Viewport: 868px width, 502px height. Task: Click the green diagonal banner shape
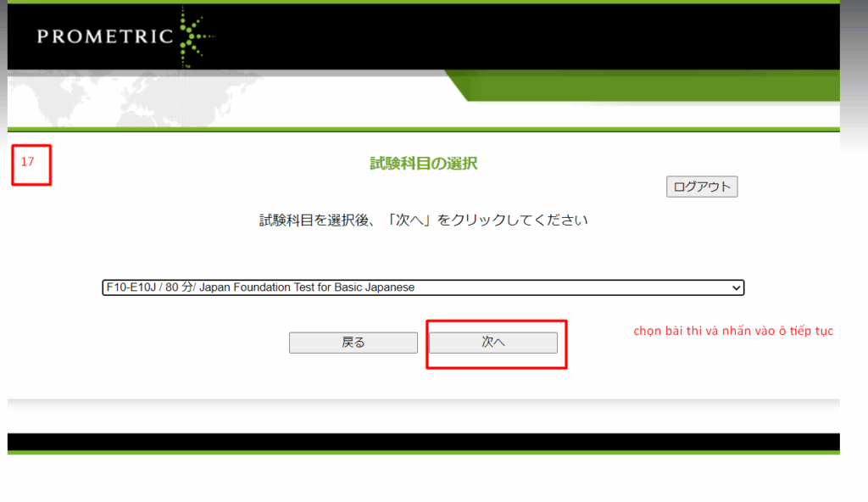click(644, 86)
